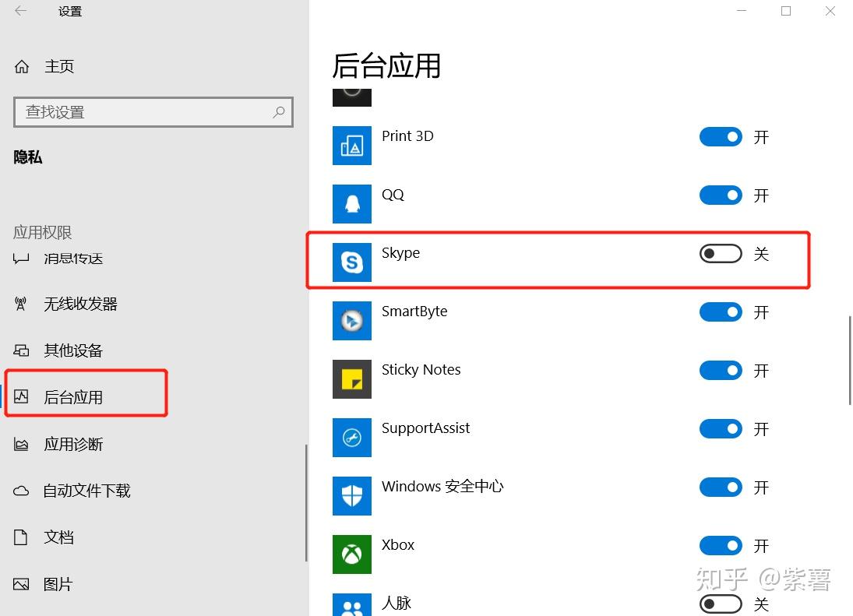Click the Skype app name
Screen dimensions: 853x616
[400, 253]
